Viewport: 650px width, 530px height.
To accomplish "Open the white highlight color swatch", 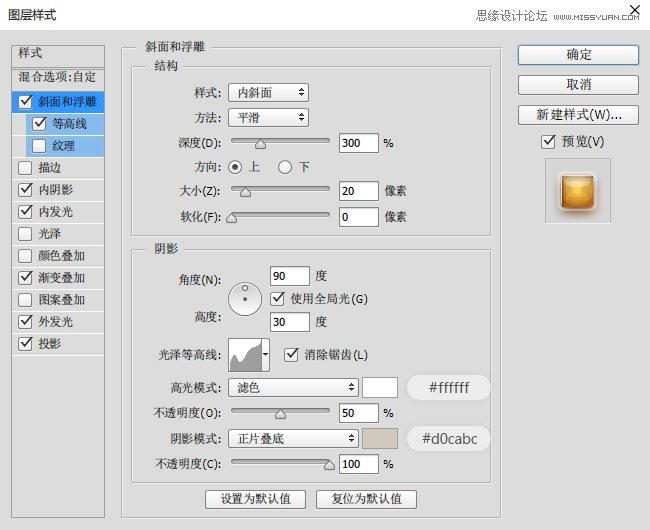I will coord(380,387).
